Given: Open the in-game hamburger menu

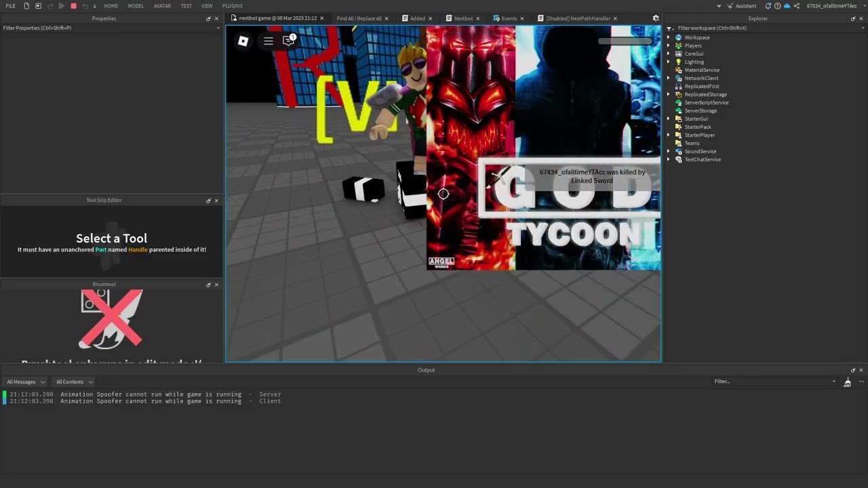Looking at the screenshot, I should pyautogui.click(x=269, y=41).
